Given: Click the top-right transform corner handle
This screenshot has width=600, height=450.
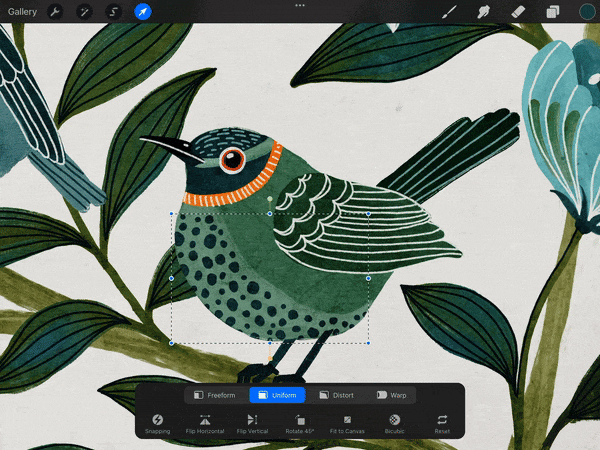Looking at the screenshot, I should [x=368, y=214].
